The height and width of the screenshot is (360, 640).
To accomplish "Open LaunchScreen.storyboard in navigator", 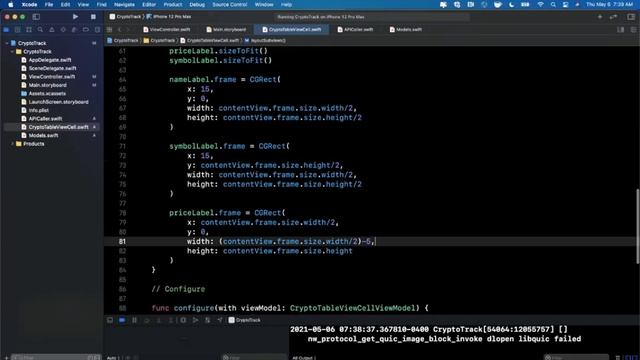I will click(58, 102).
